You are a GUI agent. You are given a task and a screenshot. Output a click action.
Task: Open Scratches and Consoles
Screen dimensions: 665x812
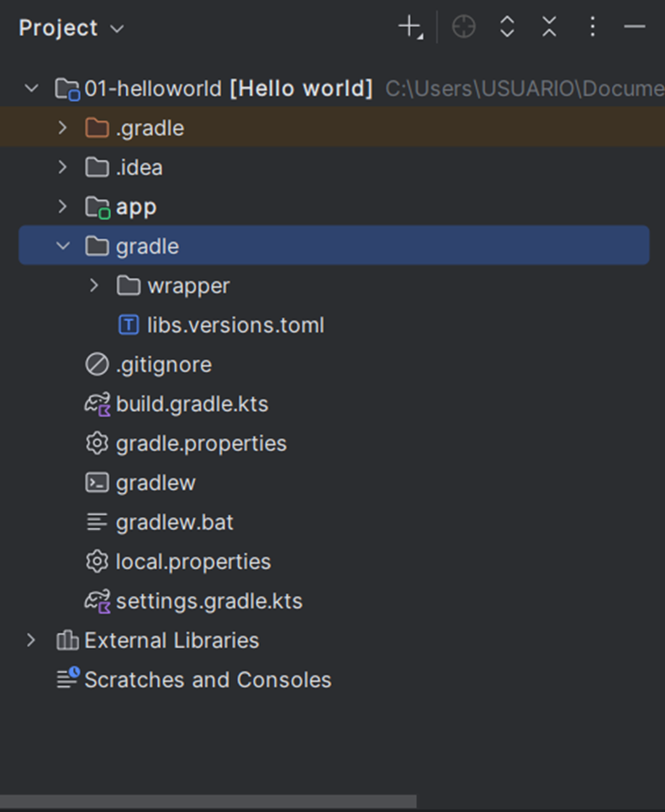click(208, 679)
